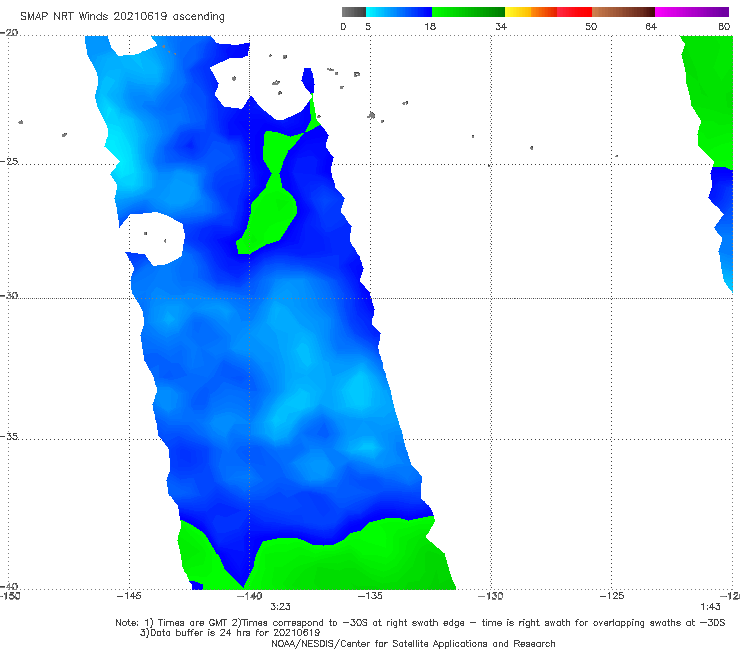
Task: Click the longitude label '-135'
Action: tap(370, 596)
